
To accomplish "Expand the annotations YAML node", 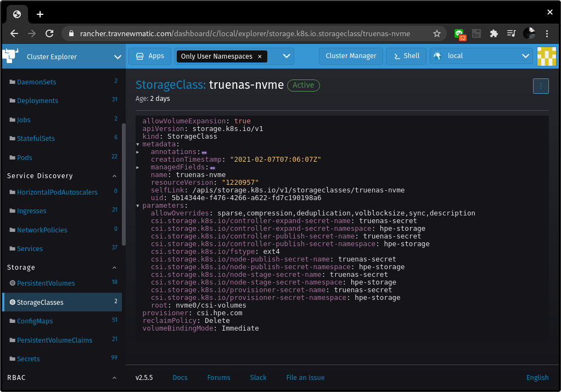I will coord(138,152).
